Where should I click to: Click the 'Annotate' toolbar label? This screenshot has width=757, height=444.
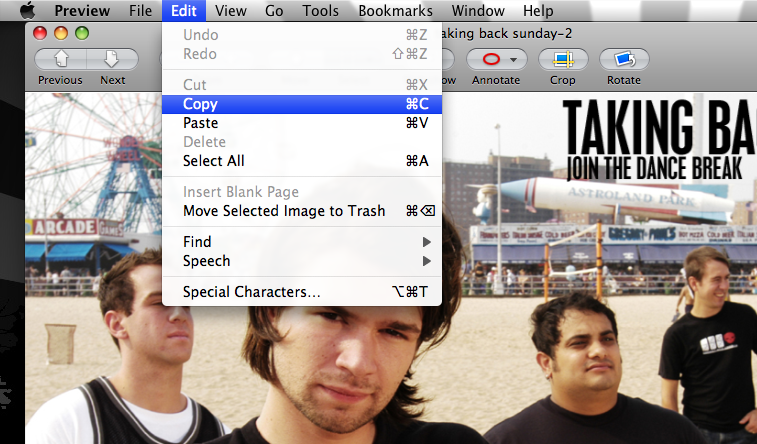click(496, 80)
